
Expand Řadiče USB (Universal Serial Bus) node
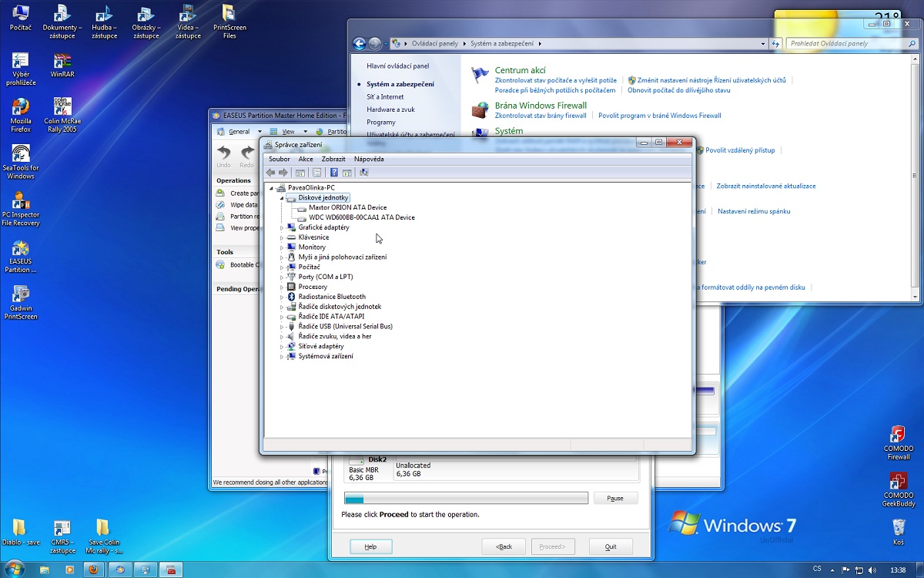coord(282,327)
